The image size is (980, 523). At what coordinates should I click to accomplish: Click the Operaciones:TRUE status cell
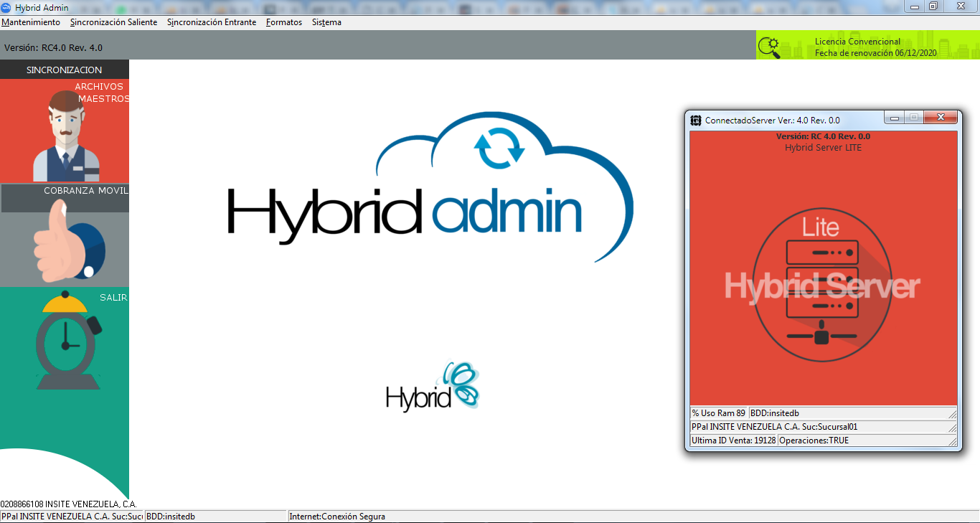coord(867,440)
